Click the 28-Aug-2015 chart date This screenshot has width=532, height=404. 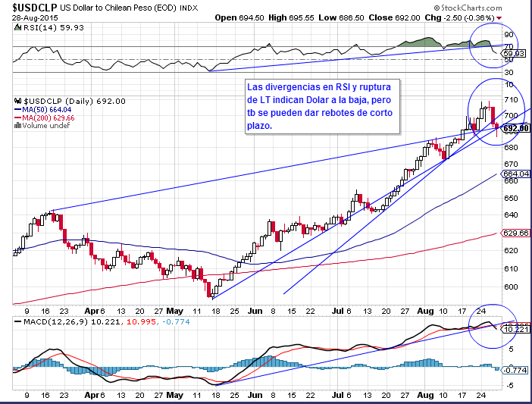click(35, 18)
